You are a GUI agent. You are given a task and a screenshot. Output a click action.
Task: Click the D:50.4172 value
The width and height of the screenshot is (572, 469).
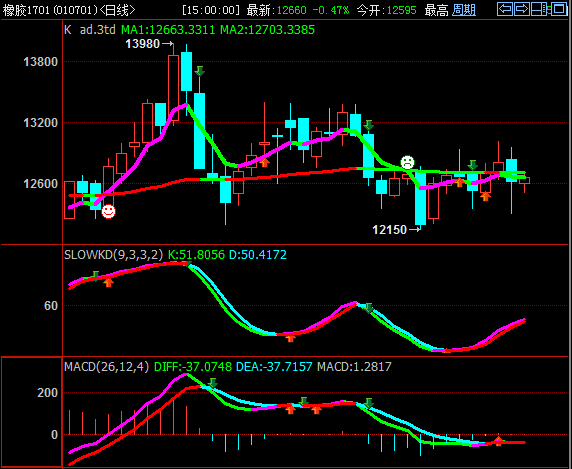(258, 255)
